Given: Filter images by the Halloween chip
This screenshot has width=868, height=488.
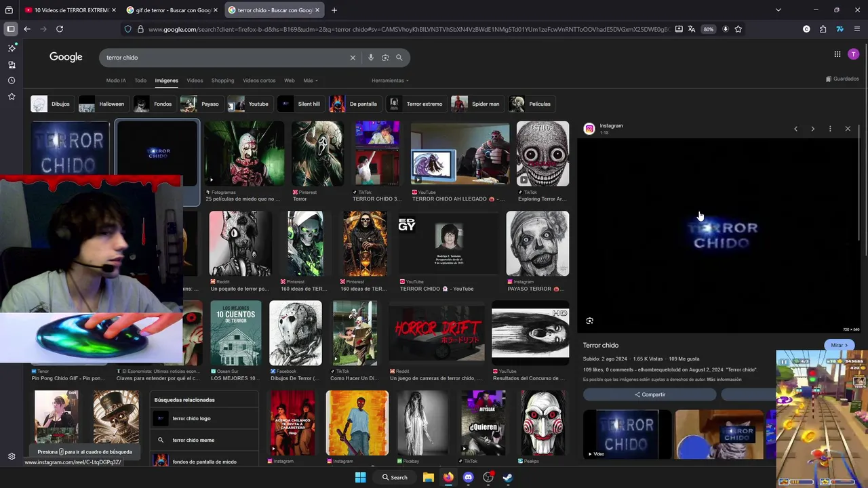Looking at the screenshot, I should pos(102,104).
